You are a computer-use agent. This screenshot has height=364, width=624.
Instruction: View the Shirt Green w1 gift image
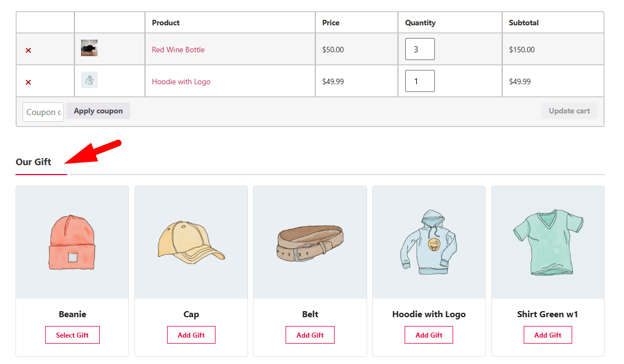pos(547,242)
